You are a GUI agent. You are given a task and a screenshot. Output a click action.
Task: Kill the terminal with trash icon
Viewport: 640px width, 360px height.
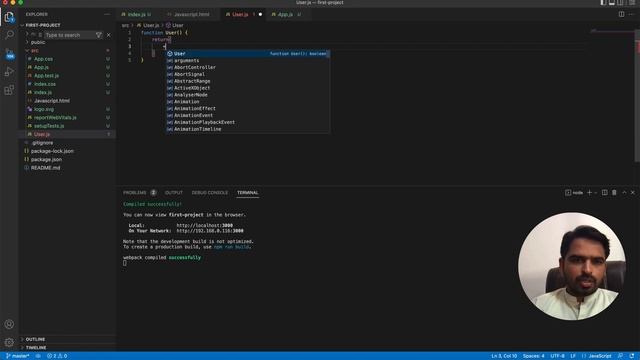(614, 193)
